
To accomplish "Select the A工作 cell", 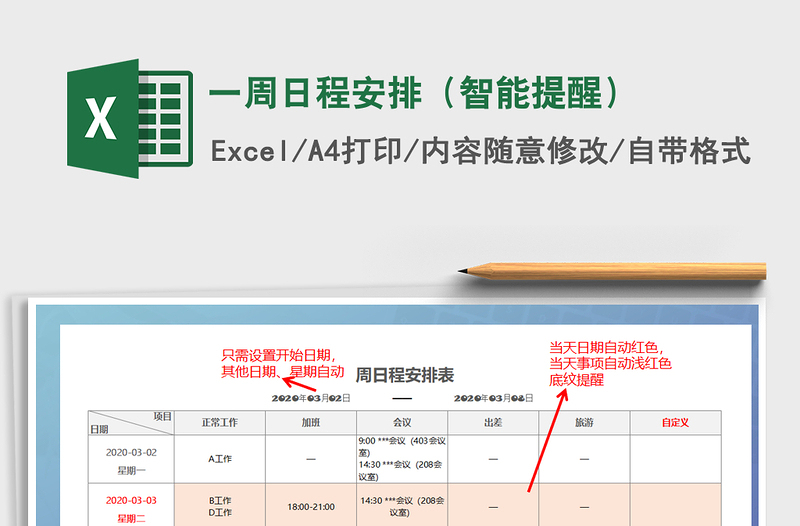I will (220, 459).
